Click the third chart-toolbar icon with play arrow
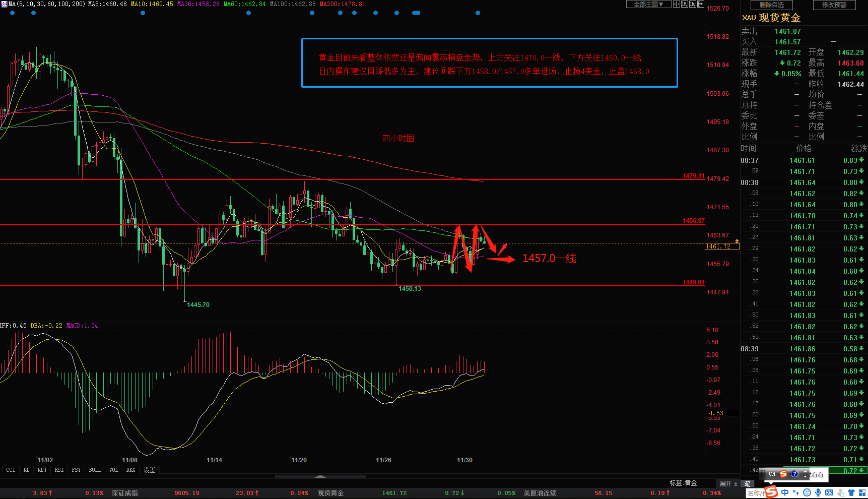868x499 pixels. [693, 4]
